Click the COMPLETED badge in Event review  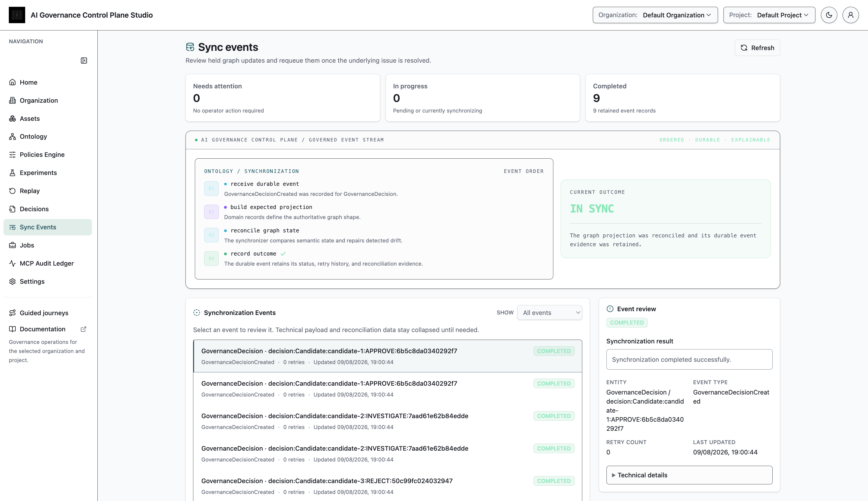click(x=627, y=323)
